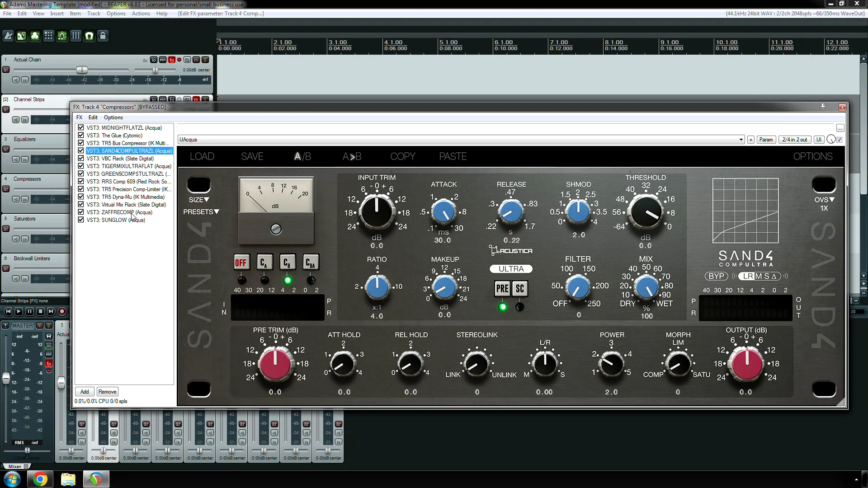Toggle the metronome toolbar icon
The image size is (868, 488).
click(x=8, y=36)
